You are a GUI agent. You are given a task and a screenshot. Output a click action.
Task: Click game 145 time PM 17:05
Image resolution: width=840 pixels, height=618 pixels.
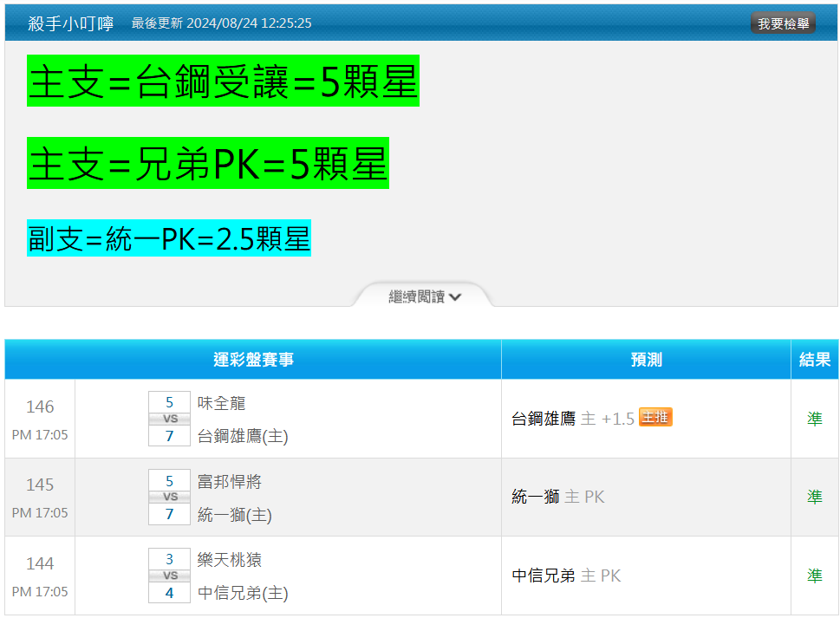(40, 513)
